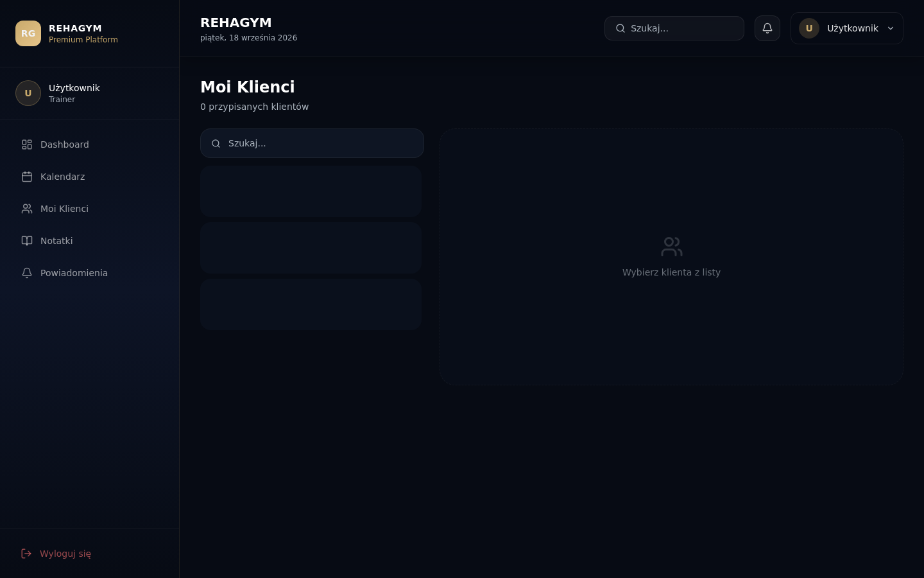Click the Użytkownik name in sidebar profile

pos(74,88)
